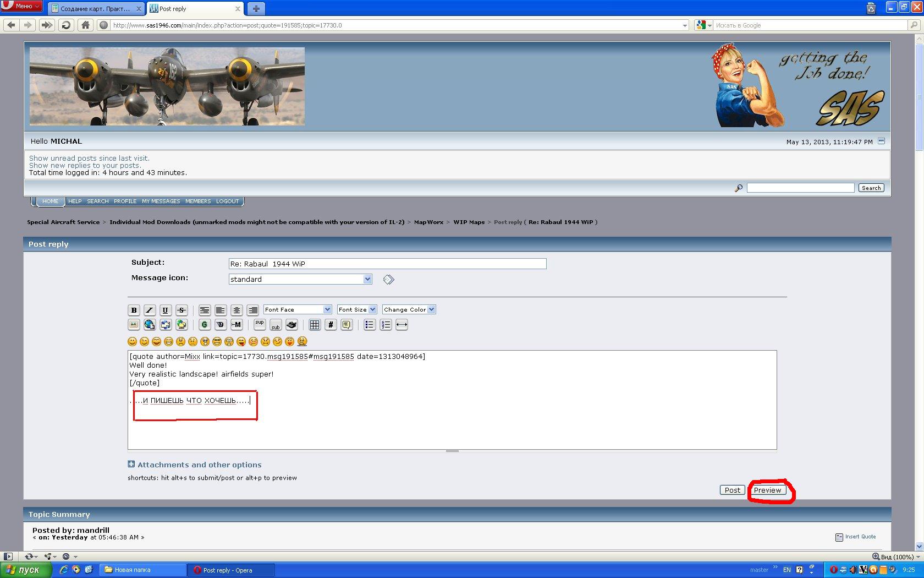Left align the message text
Screen dimensions: 924x578
coord(220,310)
